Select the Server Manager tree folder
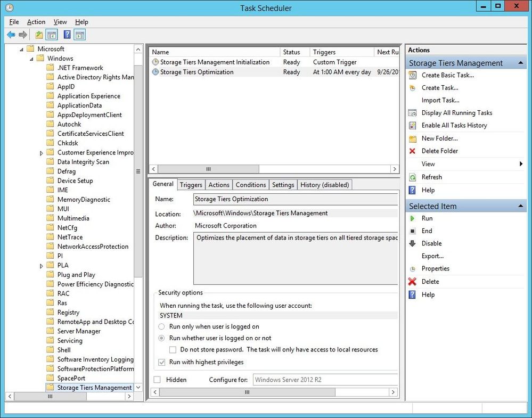Image resolution: width=532 pixels, height=418 pixels. [x=79, y=331]
